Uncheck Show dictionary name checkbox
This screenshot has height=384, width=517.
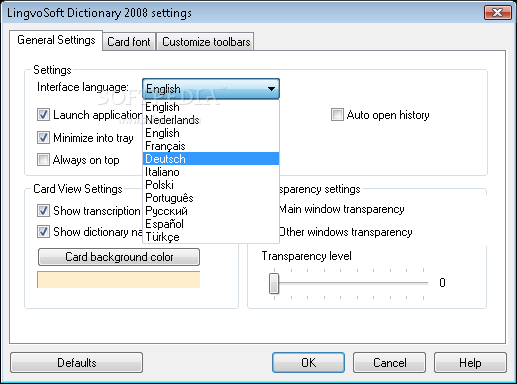click(x=43, y=232)
